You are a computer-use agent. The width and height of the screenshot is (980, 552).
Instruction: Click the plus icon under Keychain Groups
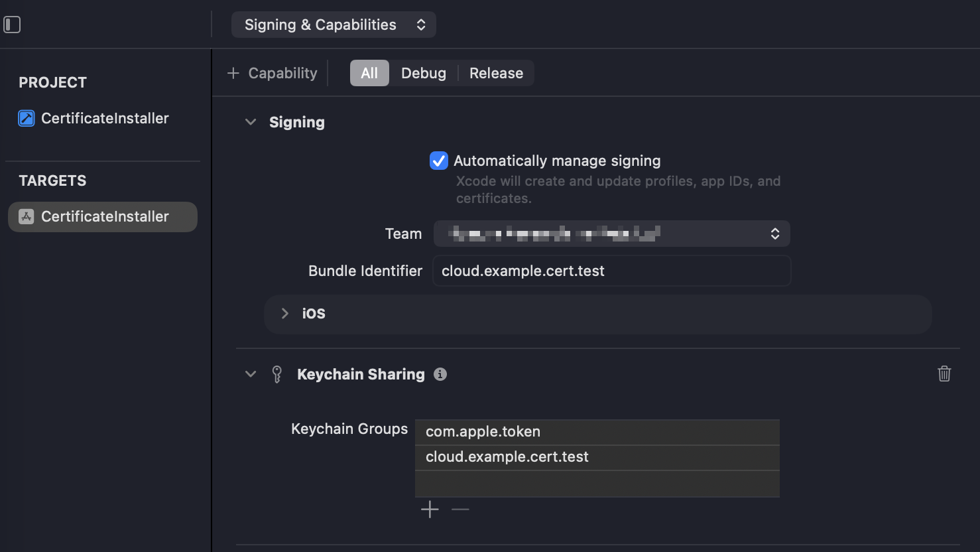pos(430,510)
